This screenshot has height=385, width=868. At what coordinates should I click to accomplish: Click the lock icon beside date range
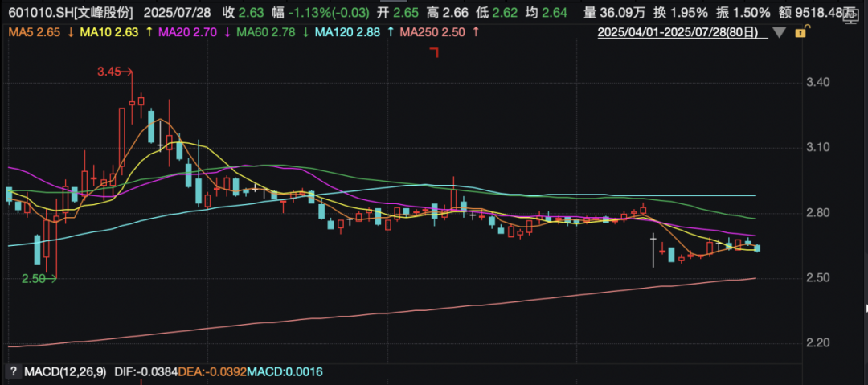[x=799, y=33]
